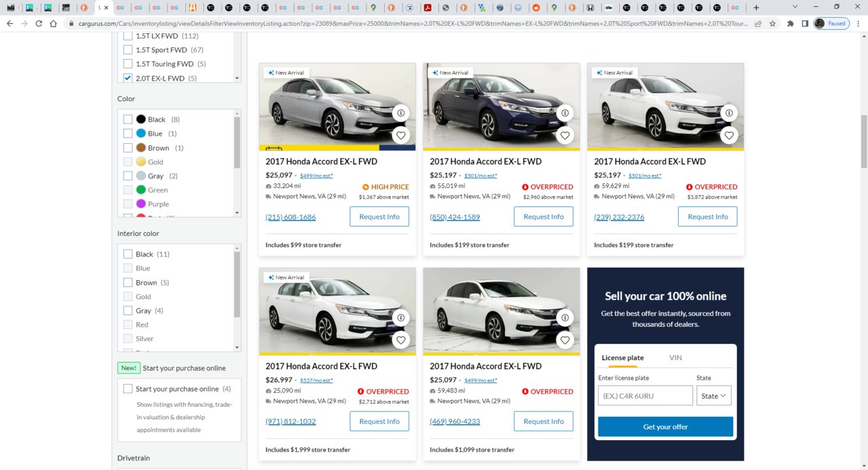The image size is (868, 470).
Task: Close the active CarGurus browser tab
Action: point(107,7)
